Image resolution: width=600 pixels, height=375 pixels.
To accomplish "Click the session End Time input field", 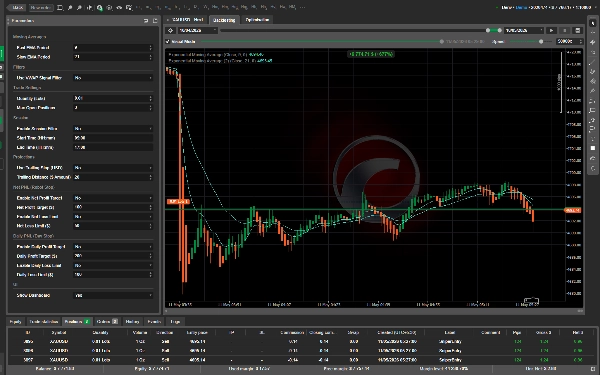I will coord(113,147).
